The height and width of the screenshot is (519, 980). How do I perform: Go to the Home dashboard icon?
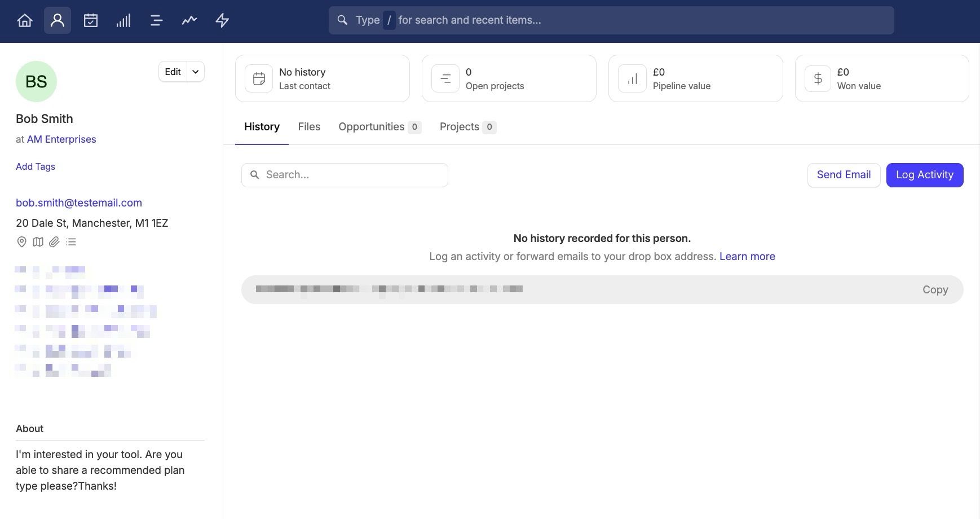25,20
